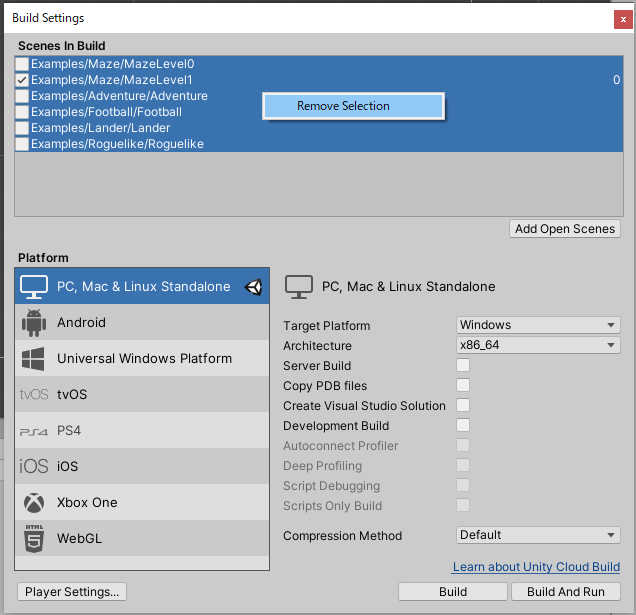Open the Compression Method dropdown
This screenshot has width=636, height=615.
(538, 535)
